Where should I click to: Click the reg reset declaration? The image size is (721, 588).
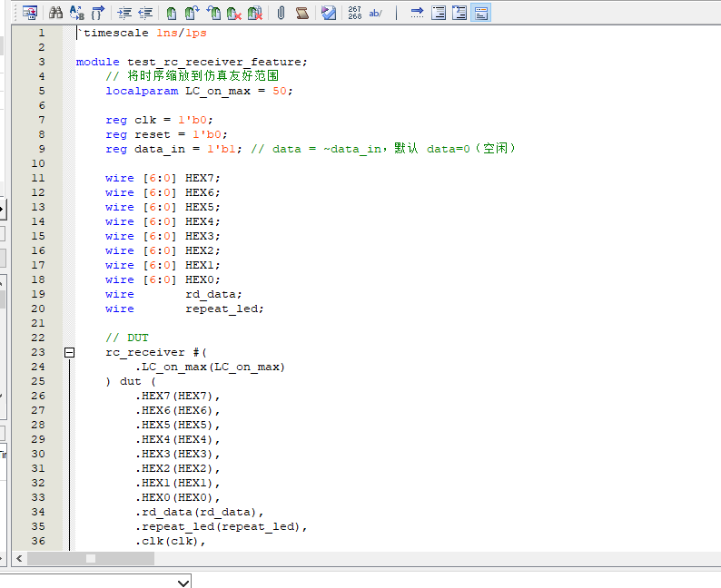[166, 134]
